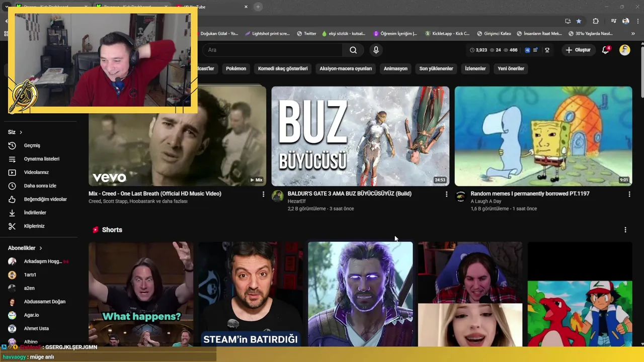
Task: Play the BUZ BÜYÜCÜSÜ video thumbnail
Action: click(360, 136)
